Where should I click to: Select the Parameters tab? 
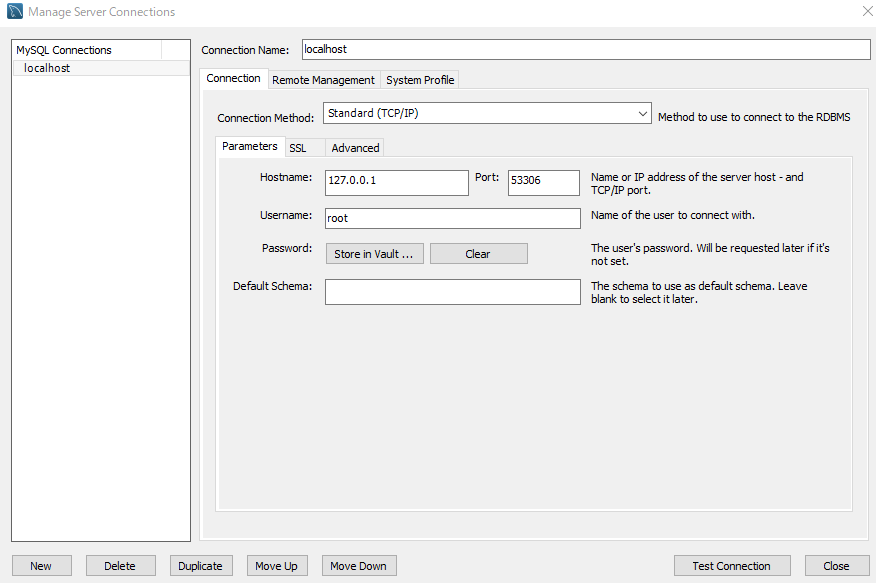tap(250, 146)
